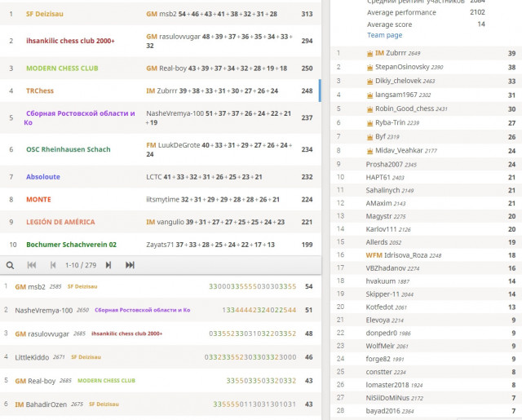Click Kotfedot in team member list
This screenshot has width=522, height=420.
coord(379,307)
